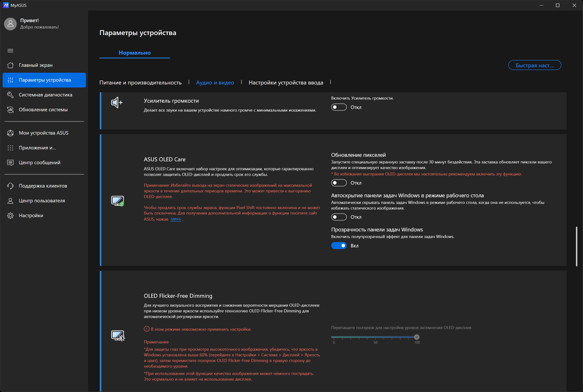Open Мои устройства ASUS icon
This screenshot has width=583, height=392.
[10, 133]
